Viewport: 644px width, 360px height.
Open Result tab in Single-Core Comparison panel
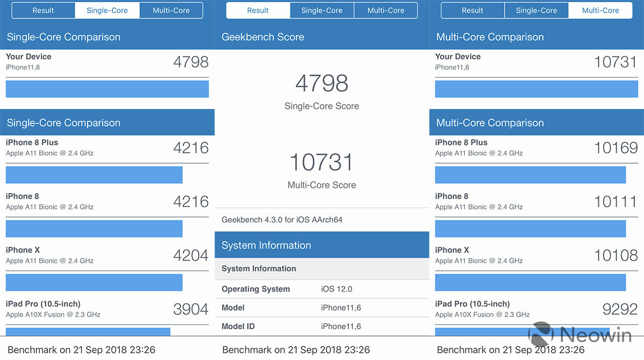[x=43, y=11]
